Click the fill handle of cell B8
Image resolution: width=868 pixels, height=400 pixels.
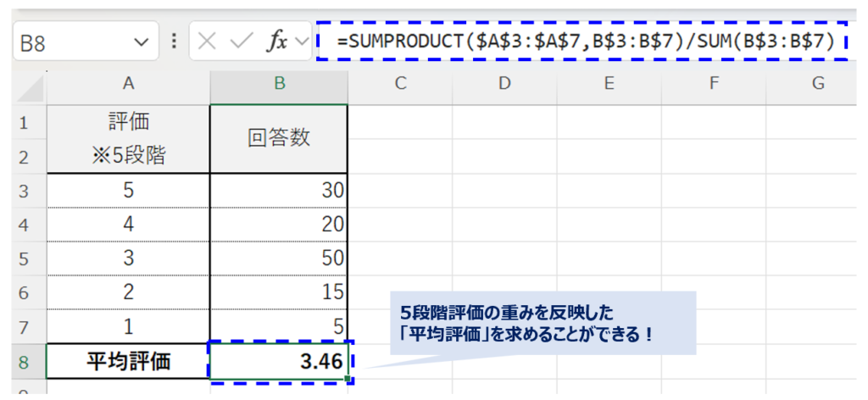(347, 379)
